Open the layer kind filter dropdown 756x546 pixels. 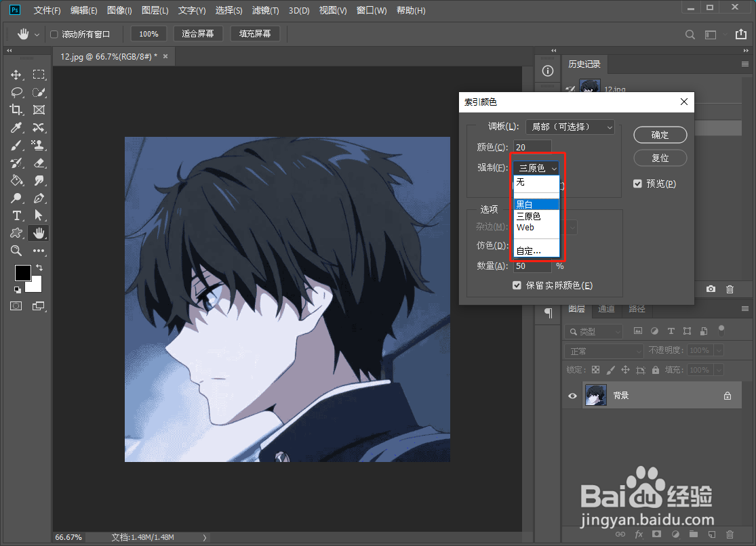pyautogui.click(x=594, y=331)
